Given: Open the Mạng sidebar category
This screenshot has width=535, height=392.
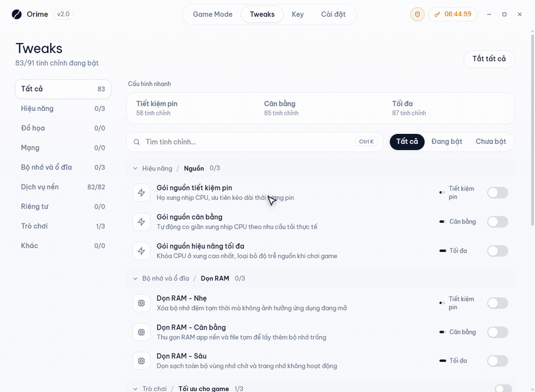Looking at the screenshot, I should coord(63,148).
